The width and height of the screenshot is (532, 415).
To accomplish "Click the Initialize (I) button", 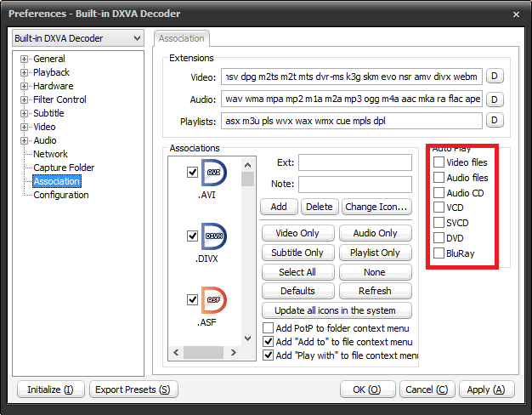I will pos(50,389).
